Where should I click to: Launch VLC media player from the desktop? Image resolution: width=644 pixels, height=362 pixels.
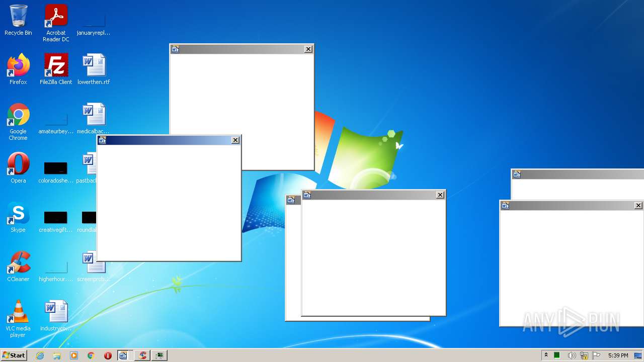pyautogui.click(x=18, y=319)
